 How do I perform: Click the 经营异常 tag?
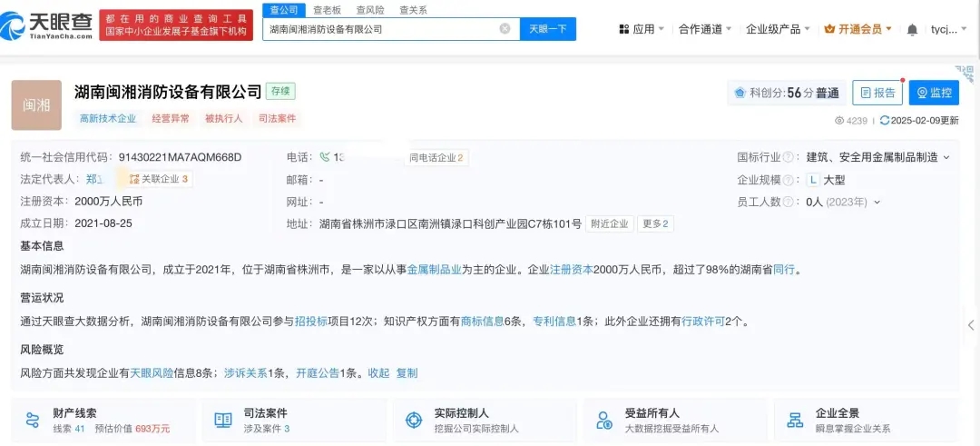pyautogui.click(x=171, y=118)
